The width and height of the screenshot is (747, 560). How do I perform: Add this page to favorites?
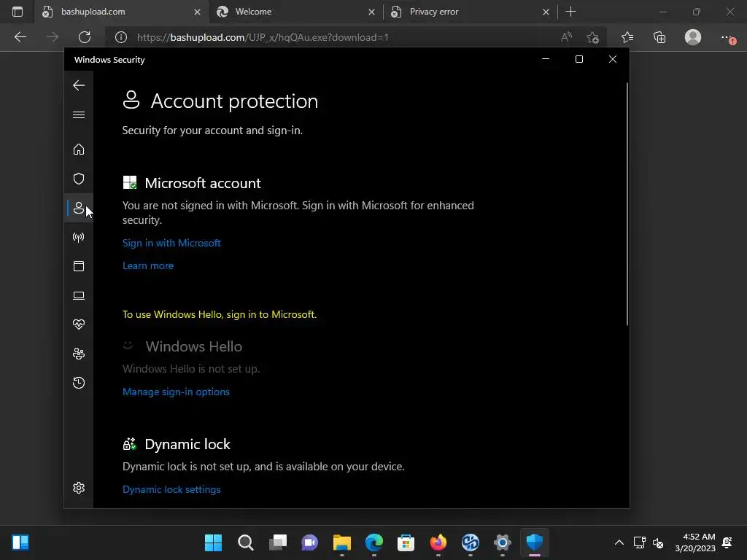(592, 37)
